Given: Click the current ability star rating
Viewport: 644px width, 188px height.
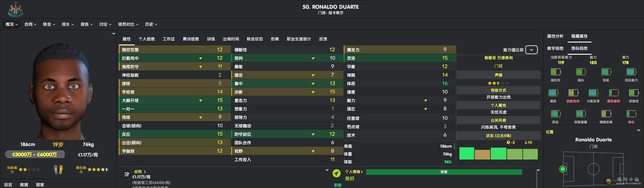Looking at the screenshot, I should [29, 170].
